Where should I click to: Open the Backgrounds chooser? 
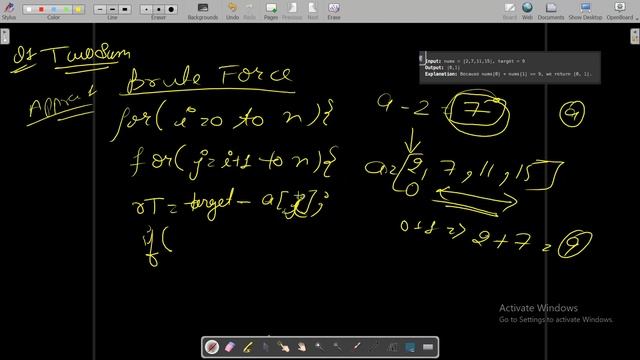[x=203, y=11]
